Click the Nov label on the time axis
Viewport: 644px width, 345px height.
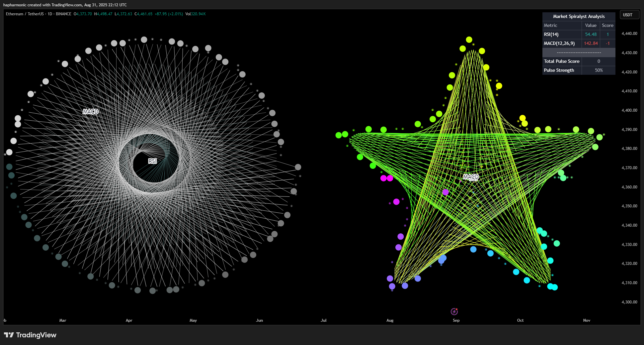(587, 320)
